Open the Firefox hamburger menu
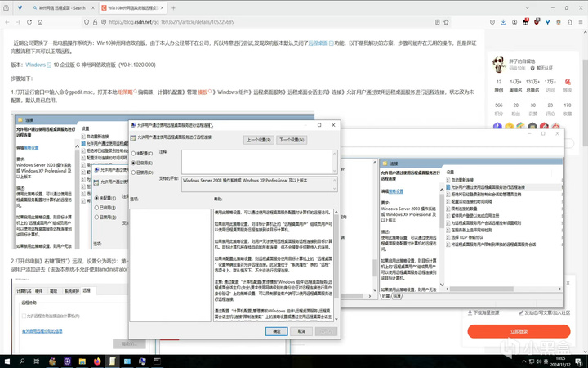This screenshot has height=368, width=588. pos(581,22)
